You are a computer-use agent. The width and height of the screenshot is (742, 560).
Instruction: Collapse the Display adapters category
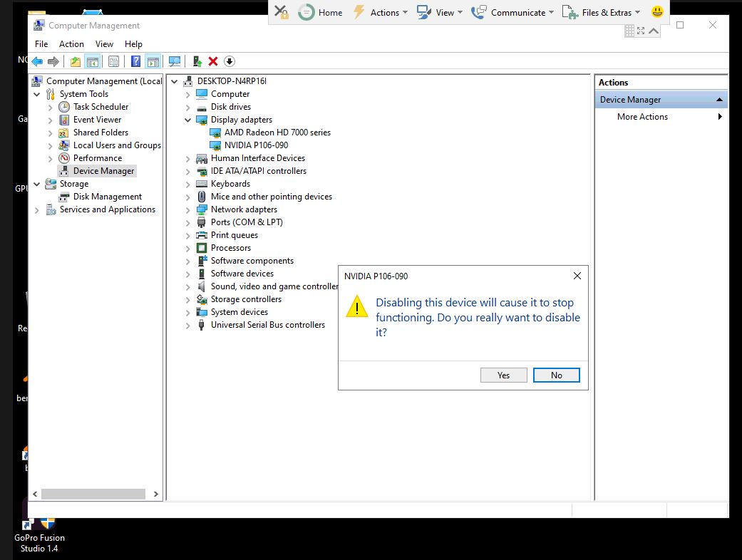[x=188, y=120]
